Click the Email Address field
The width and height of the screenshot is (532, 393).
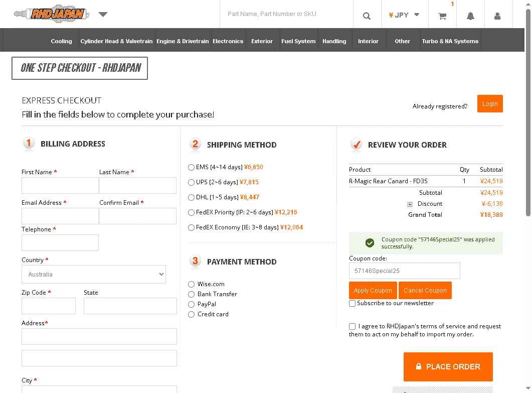point(60,216)
